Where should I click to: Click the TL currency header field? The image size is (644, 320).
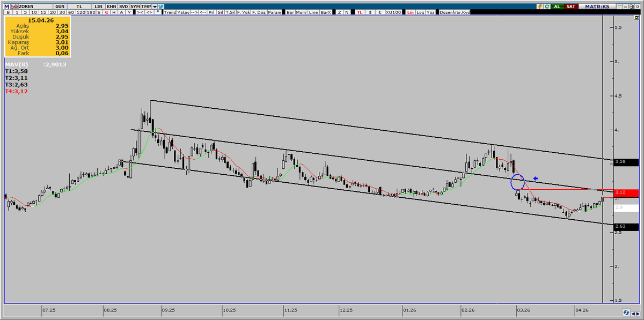(79, 6)
